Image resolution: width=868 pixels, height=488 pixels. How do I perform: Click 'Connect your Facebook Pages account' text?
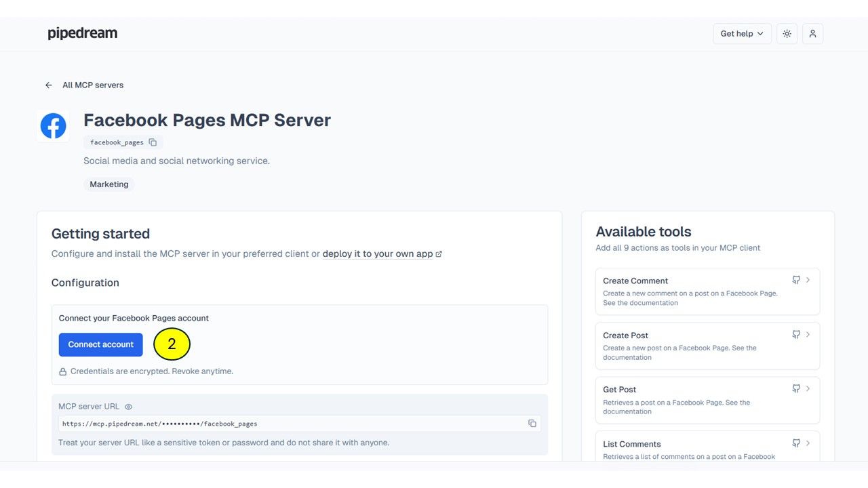(x=134, y=318)
